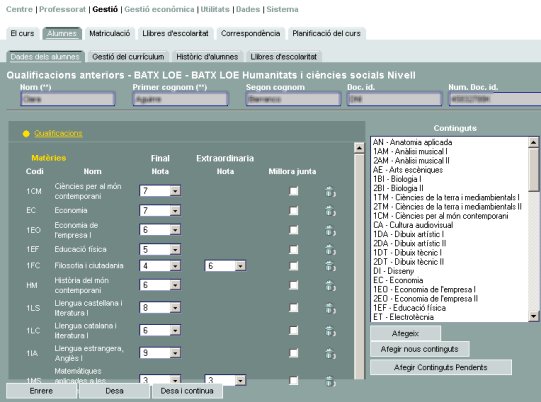The image size is (541, 402).
Task: Remove Llengua estrangera Anglès I row
Action: click(x=330, y=354)
